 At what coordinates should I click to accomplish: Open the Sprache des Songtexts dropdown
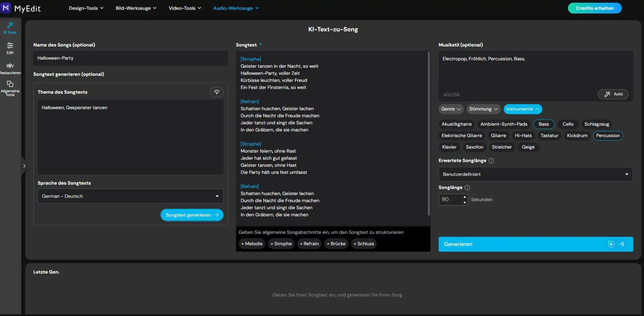point(130,196)
